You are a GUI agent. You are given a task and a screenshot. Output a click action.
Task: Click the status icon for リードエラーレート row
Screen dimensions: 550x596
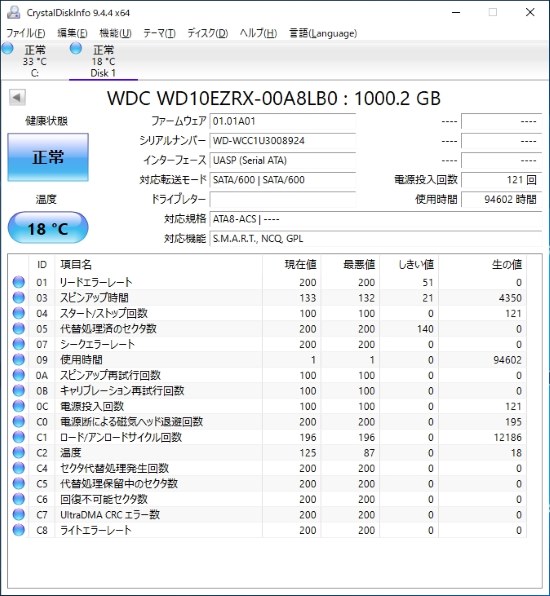click(19, 282)
